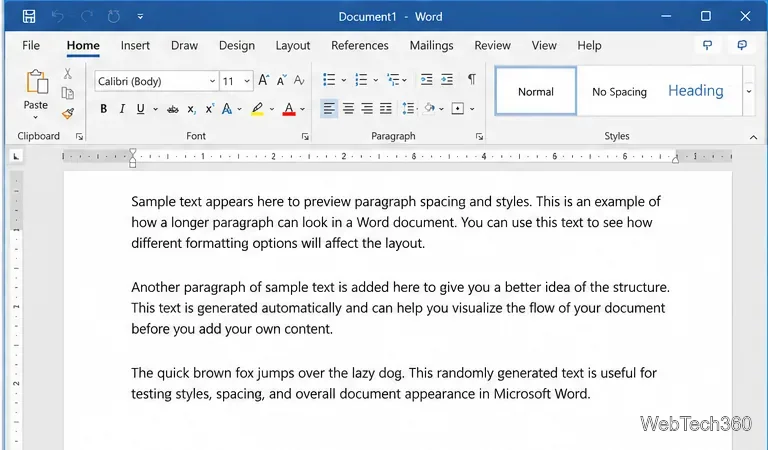Click the Numbering list icon
The image size is (768, 450).
[x=361, y=79]
